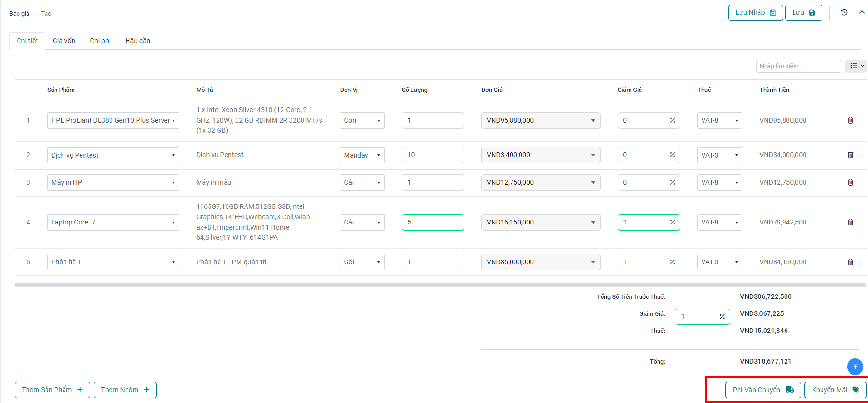Screen dimensions: 868x403
Task: Click trash icon for Dịch vụ Pentest row
Action: [x=850, y=155]
